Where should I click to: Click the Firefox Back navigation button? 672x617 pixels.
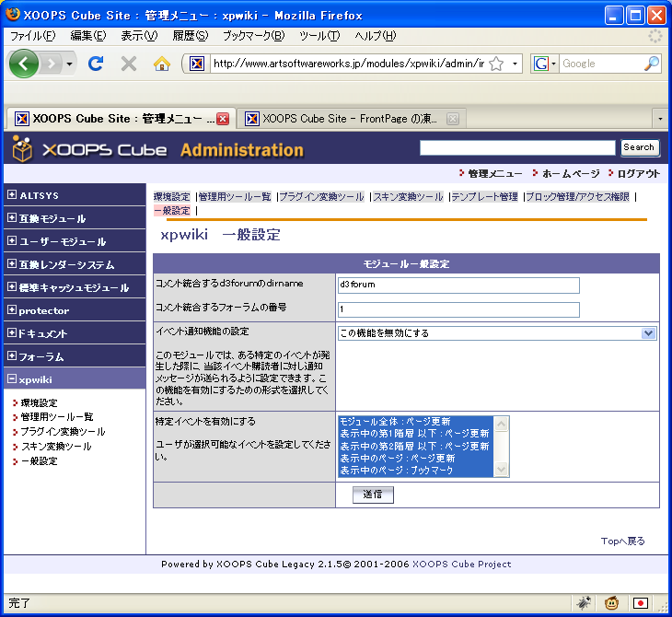coord(25,64)
